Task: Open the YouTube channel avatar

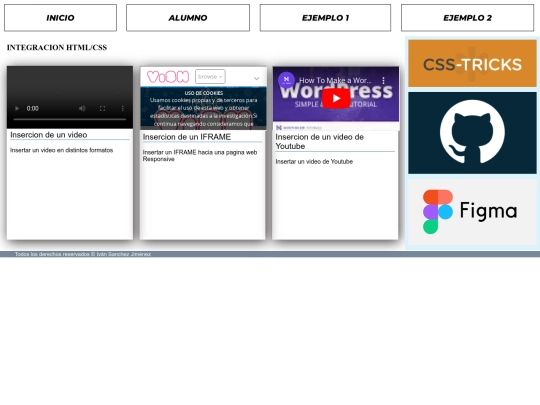Action: [x=287, y=80]
